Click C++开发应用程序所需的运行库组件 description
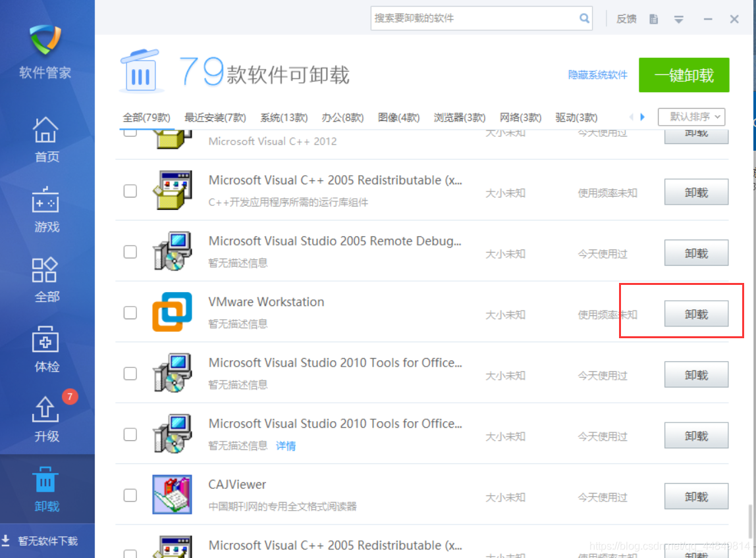The width and height of the screenshot is (756, 558). (x=288, y=203)
